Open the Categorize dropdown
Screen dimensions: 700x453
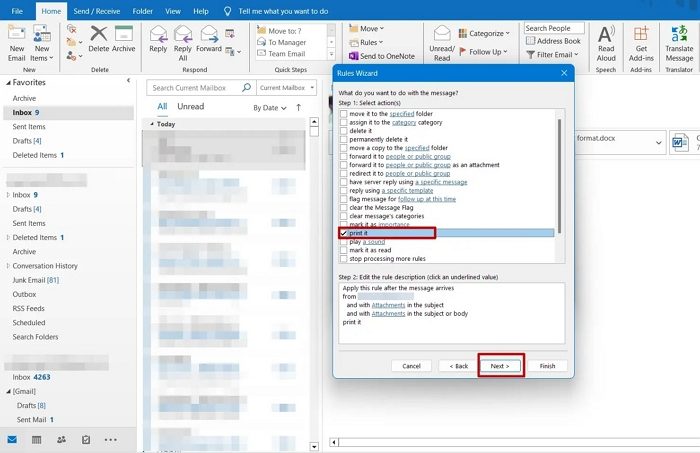pos(484,33)
